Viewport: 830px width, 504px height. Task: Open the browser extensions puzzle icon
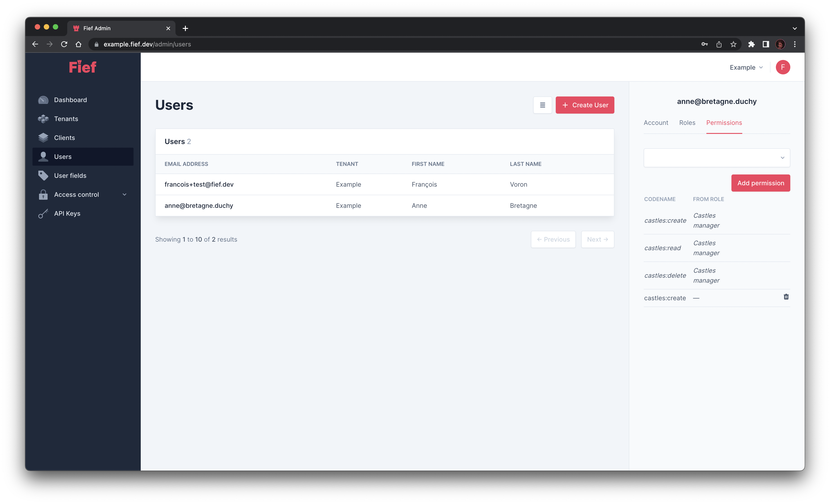coord(751,44)
